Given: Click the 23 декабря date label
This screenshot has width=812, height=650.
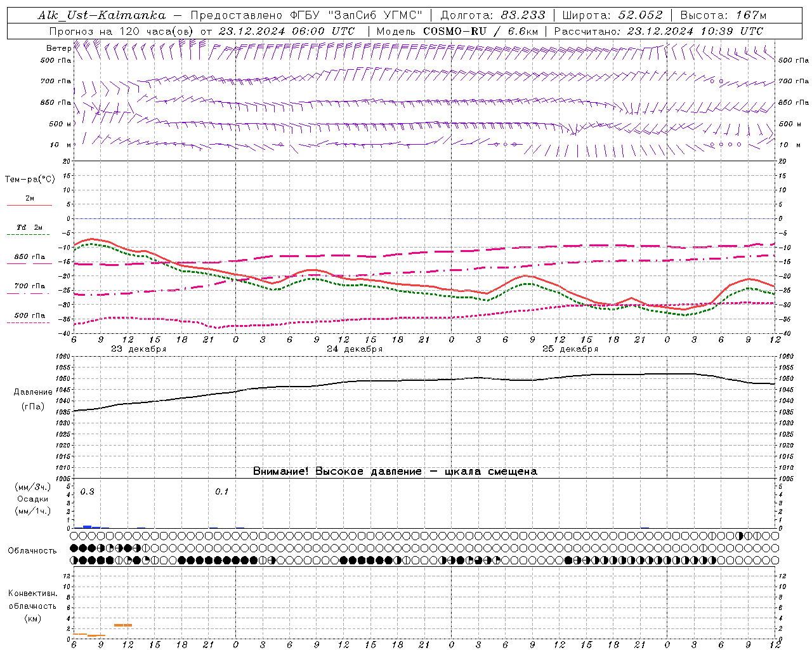Looking at the screenshot, I should coord(139,349).
